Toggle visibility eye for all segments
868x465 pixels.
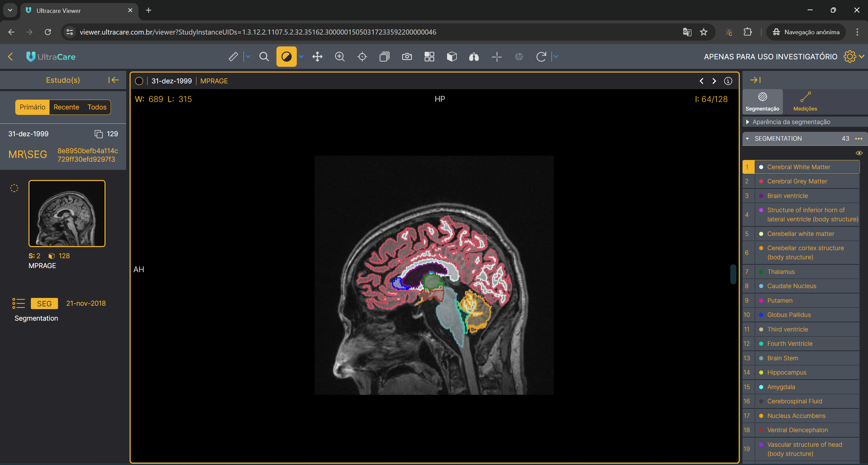[x=859, y=153]
